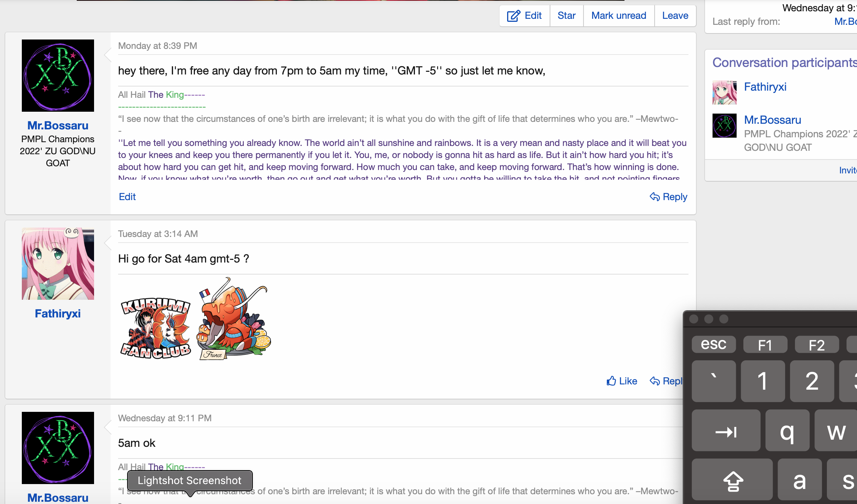Click Fathiryxi small avatar in participants panel
Screen dimensions: 857x504
click(724, 93)
